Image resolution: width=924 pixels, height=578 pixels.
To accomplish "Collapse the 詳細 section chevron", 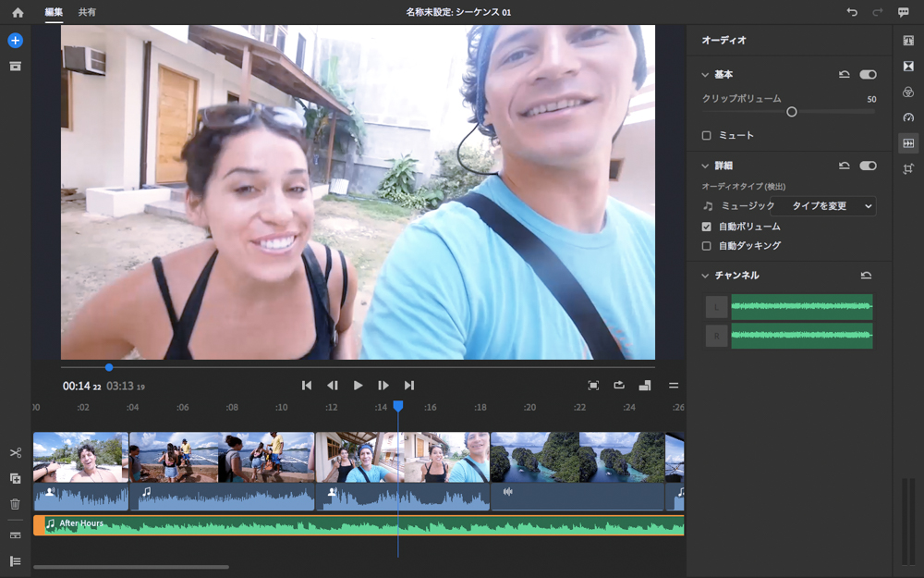I will (x=705, y=166).
